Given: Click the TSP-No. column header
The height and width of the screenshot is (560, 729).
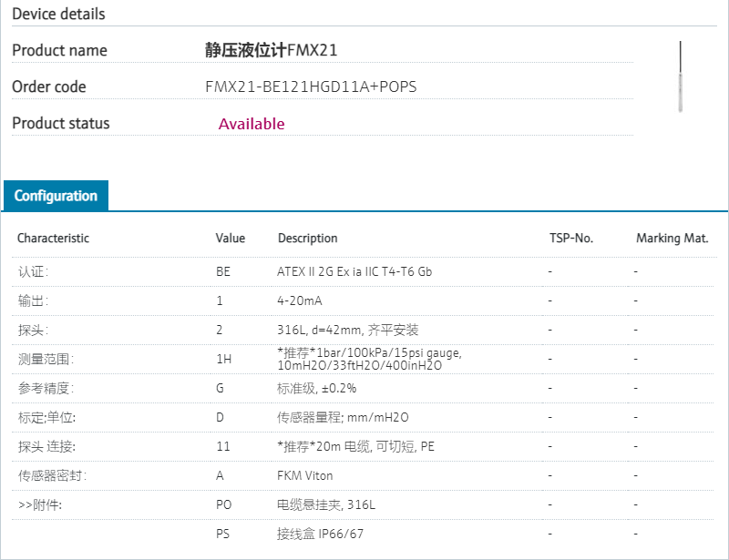Looking at the screenshot, I should [x=571, y=239].
